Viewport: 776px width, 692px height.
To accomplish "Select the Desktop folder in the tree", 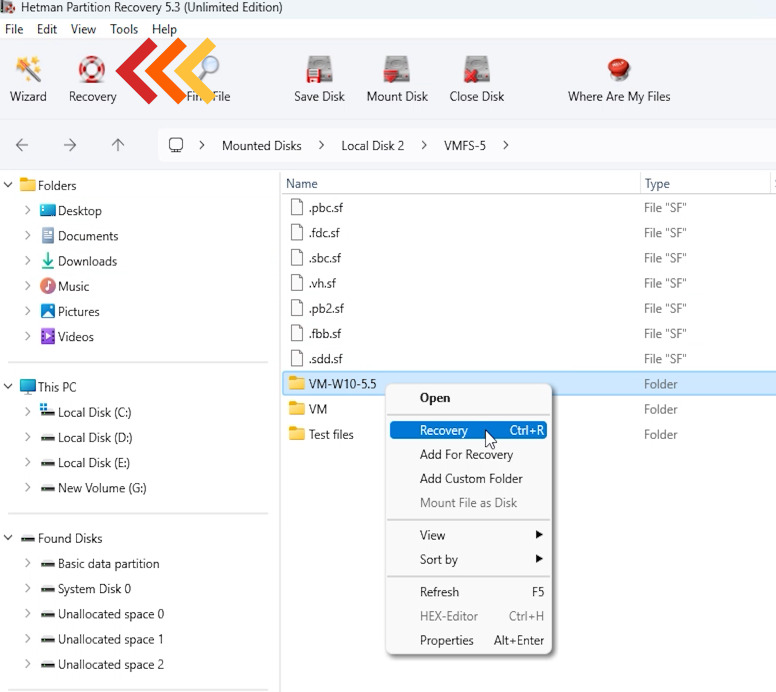I will 80,211.
